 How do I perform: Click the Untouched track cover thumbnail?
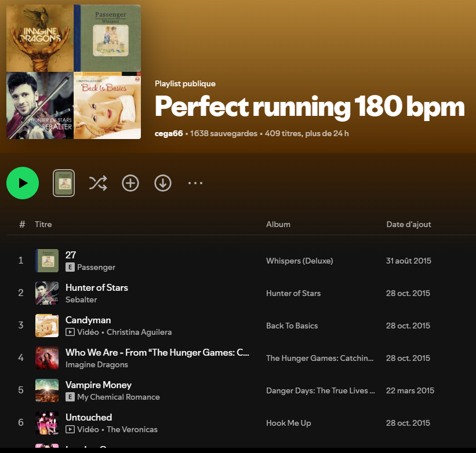tap(47, 423)
